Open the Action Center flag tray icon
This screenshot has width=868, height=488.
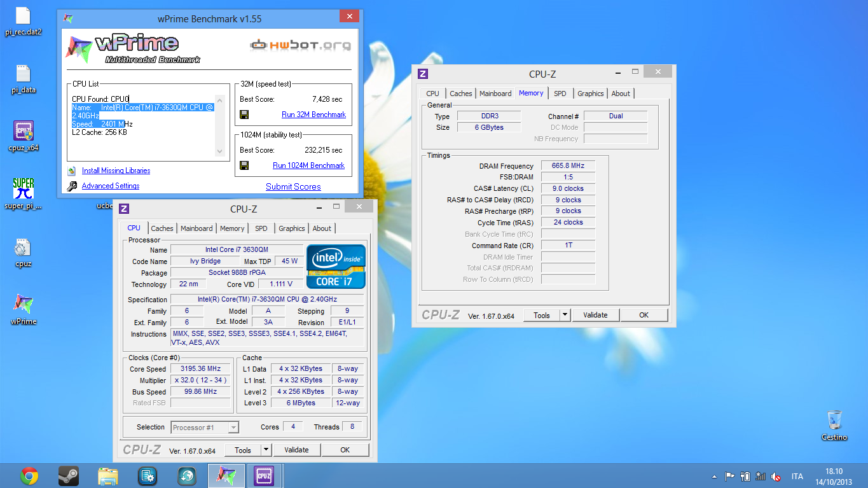click(729, 476)
